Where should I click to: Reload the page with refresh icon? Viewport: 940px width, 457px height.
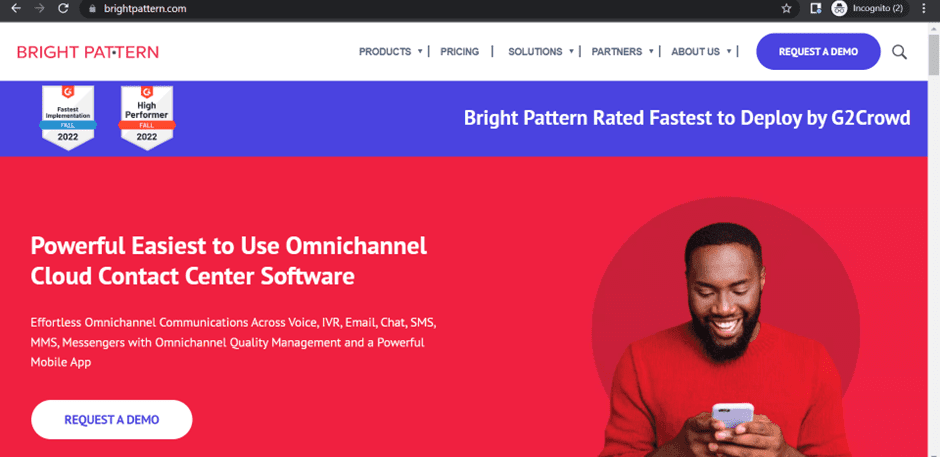pos(64,8)
